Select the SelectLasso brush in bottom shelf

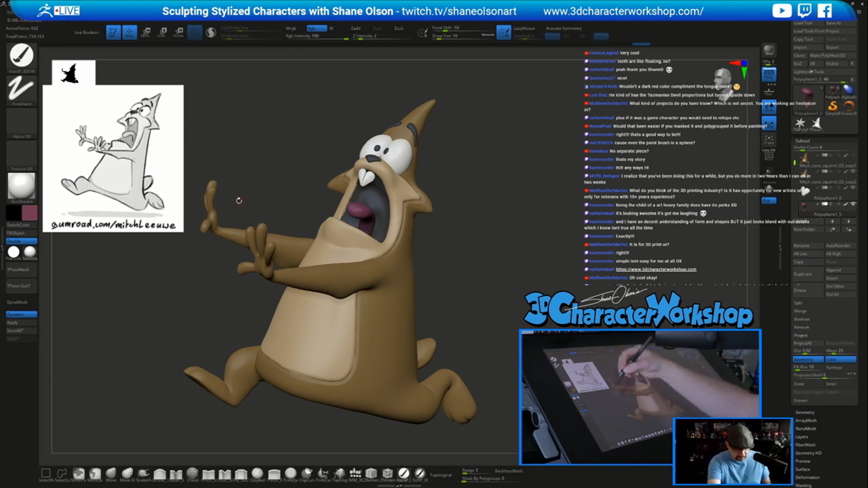(x=62, y=474)
